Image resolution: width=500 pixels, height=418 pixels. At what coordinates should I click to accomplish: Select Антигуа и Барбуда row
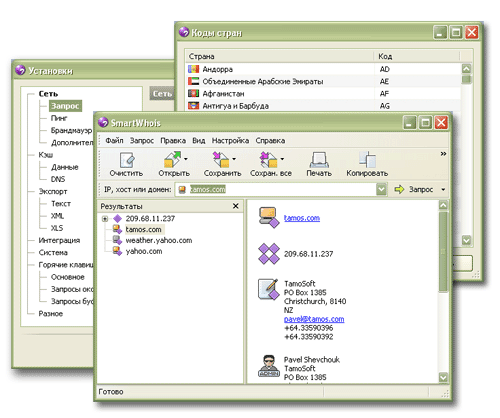point(323,106)
